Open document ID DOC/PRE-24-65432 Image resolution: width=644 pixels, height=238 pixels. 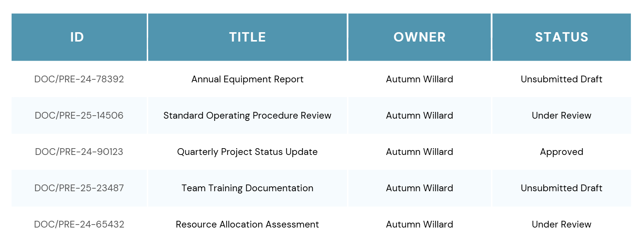[79, 225]
